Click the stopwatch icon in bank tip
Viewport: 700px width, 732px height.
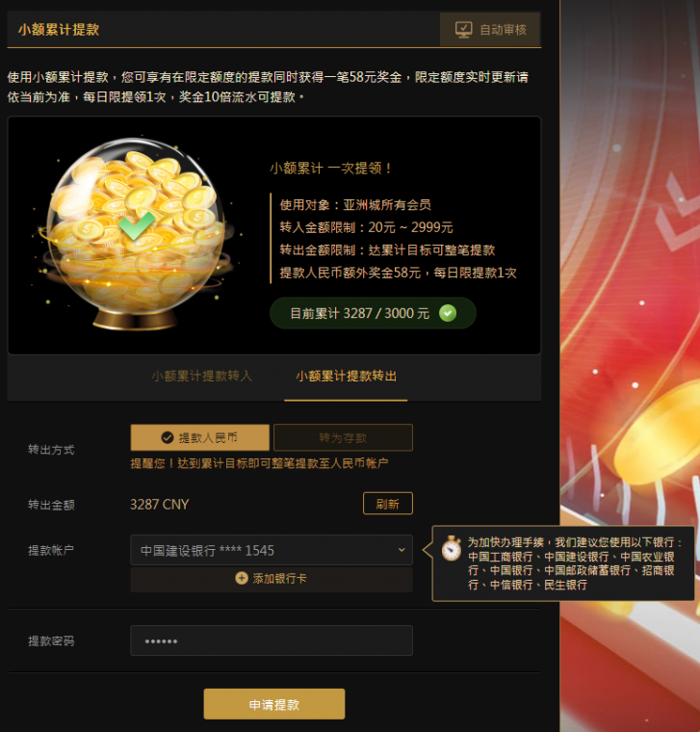[x=452, y=548]
